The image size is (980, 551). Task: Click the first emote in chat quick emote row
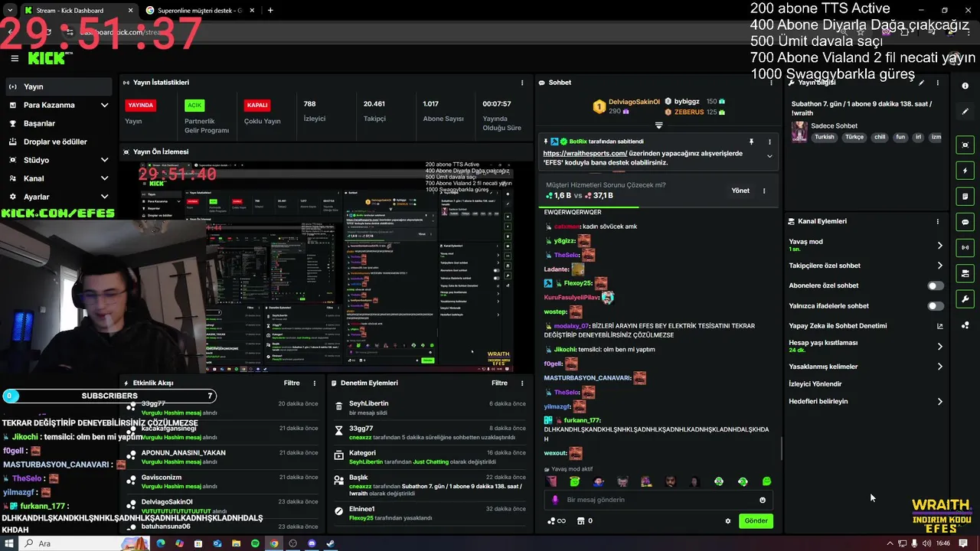(550, 481)
